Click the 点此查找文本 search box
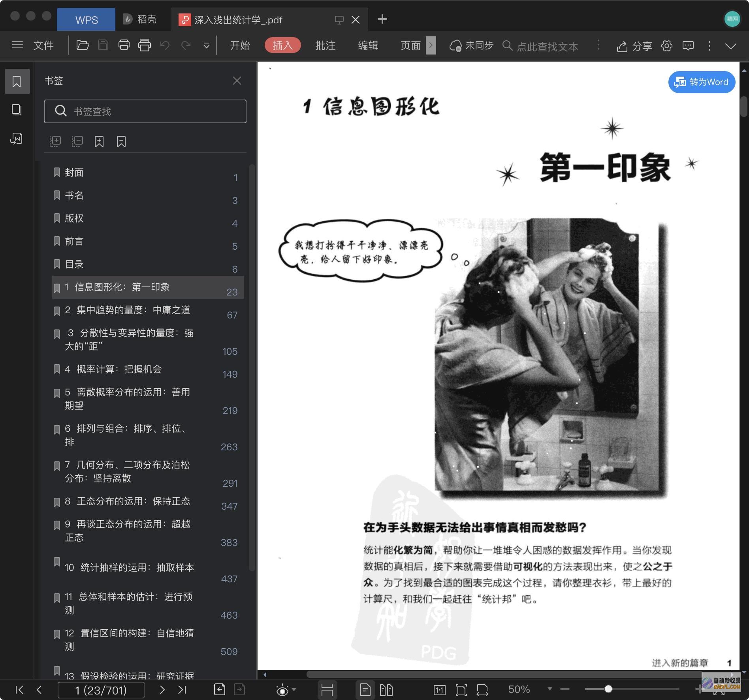This screenshot has width=749, height=700. [x=540, y=46]
